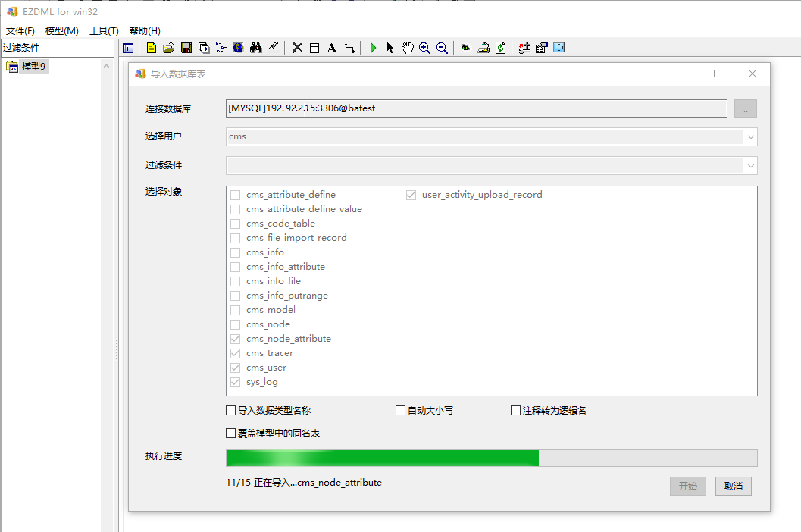Open the 帮助(H) menu
801x532 pixels.
click(x=145, y=30)
